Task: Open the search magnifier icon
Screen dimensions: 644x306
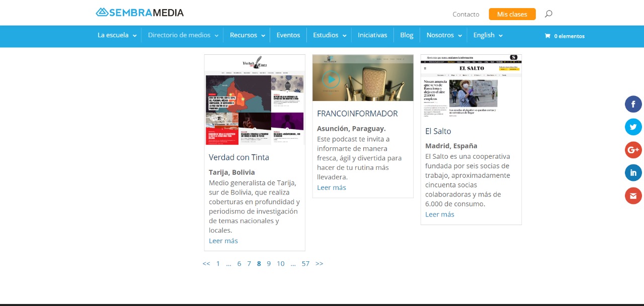Action: (x=548, y=14)
